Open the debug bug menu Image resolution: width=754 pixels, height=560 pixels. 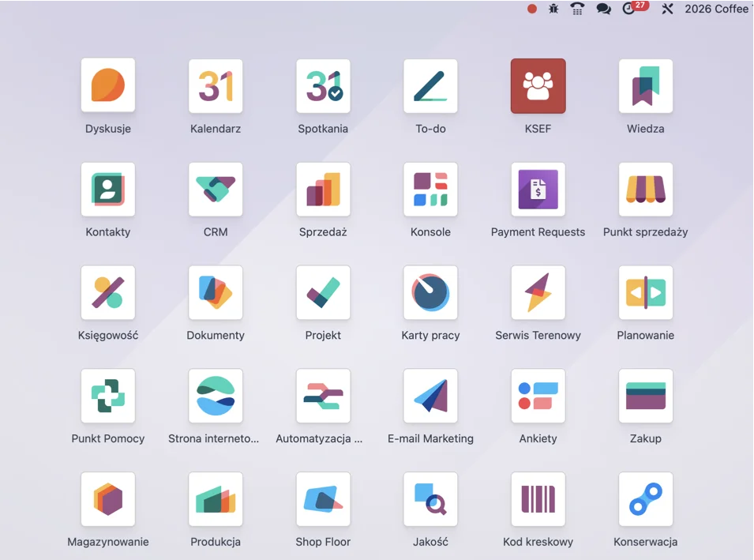pos(554,9)
